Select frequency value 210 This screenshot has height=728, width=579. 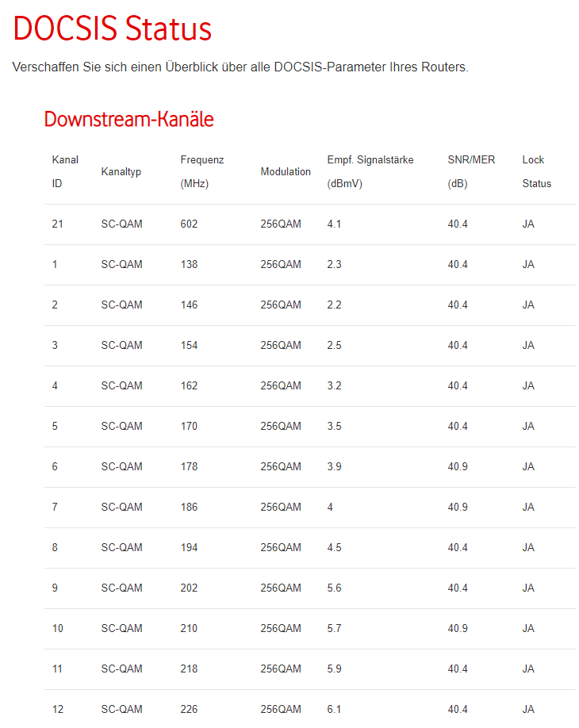189,628
